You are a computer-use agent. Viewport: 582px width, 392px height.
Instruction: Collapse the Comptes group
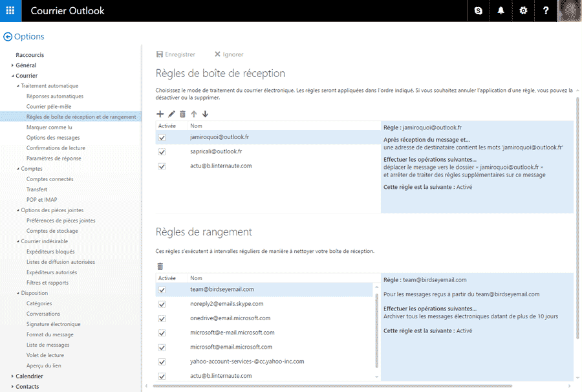18,169
